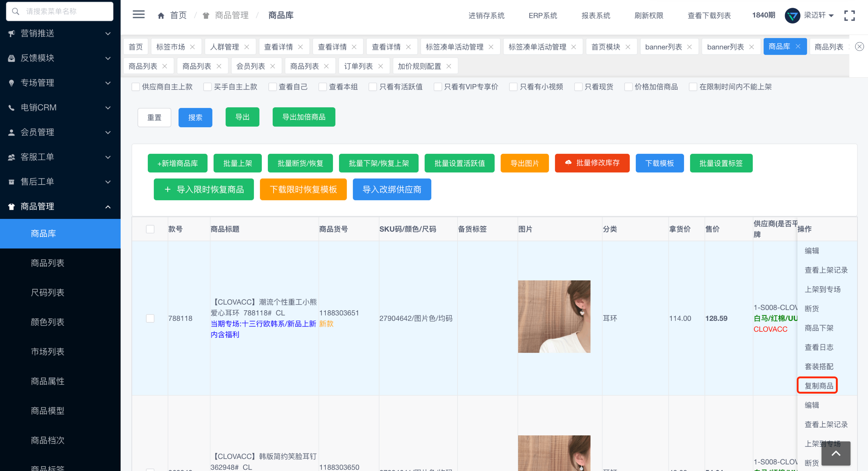Viewport: 868px width, 471px height.
Task: Click the +新增商品库 button
Action: [177, 163]
